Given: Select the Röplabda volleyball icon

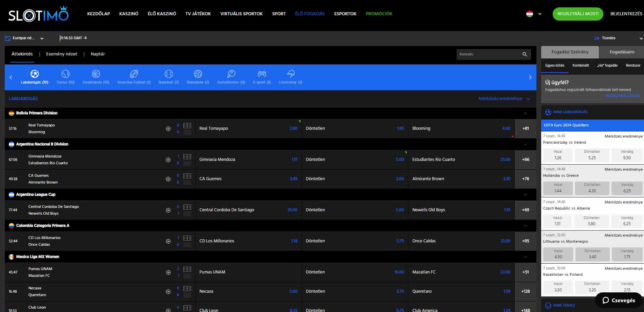Looking at the screenshot, I should coord(198,74).
